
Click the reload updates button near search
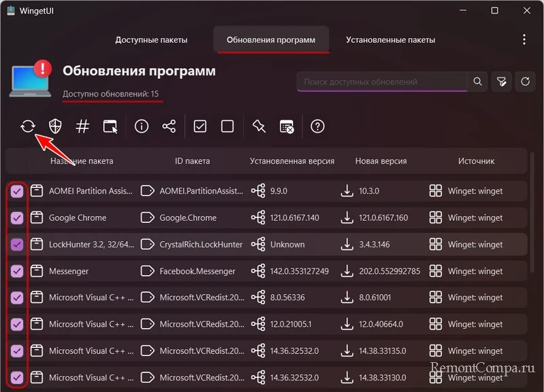coord(525,82)
